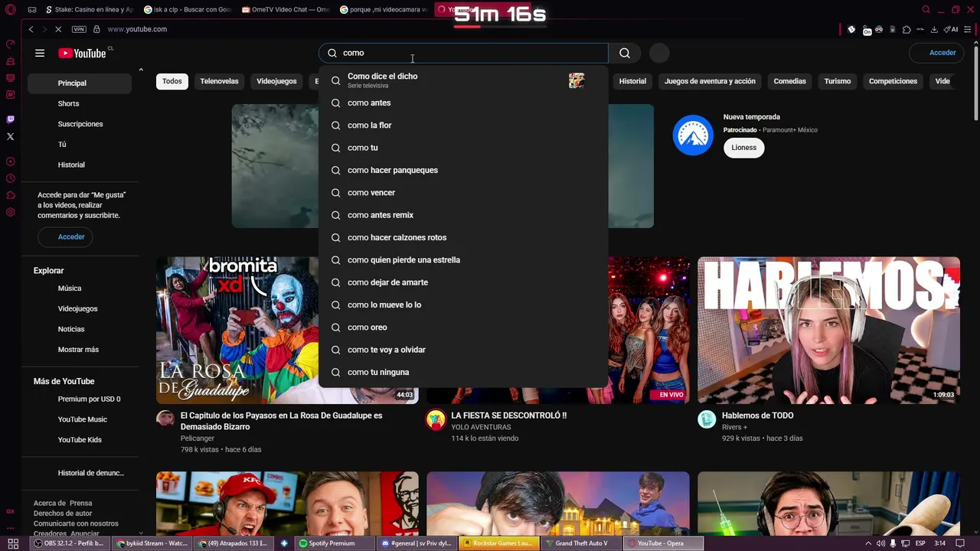Open GX Control in the Opera sidebar
This screenshot has height=551, width=980.
click(x=11, y=44)
